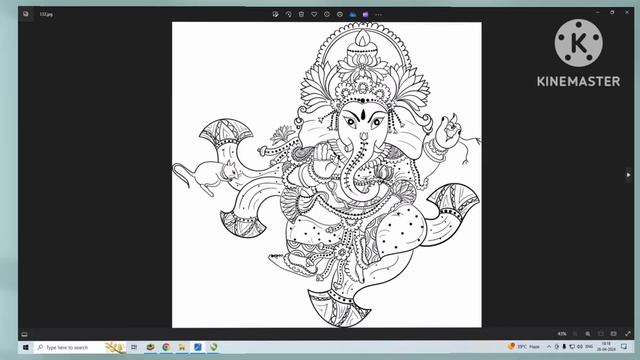Click the zoom percentage value
This screenshot has width=640, height=360.
(562, 334)
